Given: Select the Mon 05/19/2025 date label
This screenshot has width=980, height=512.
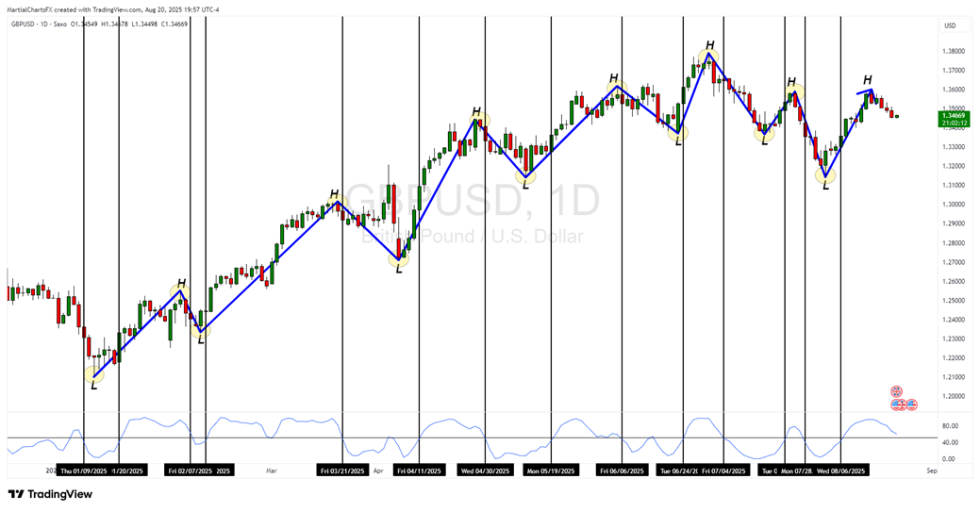Looking at the screenshot, I should point(551,470).
